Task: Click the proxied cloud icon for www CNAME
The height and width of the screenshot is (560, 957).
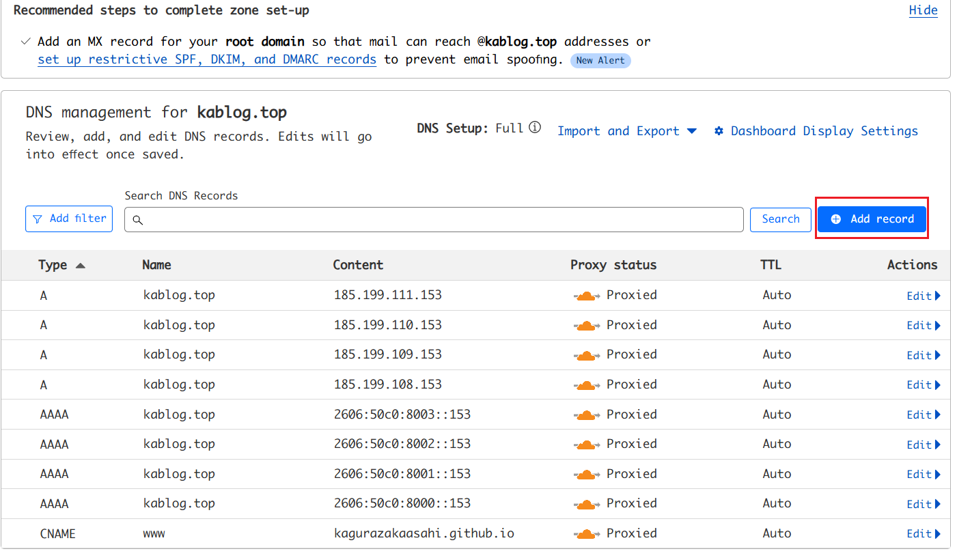Action: click(585, 534)
